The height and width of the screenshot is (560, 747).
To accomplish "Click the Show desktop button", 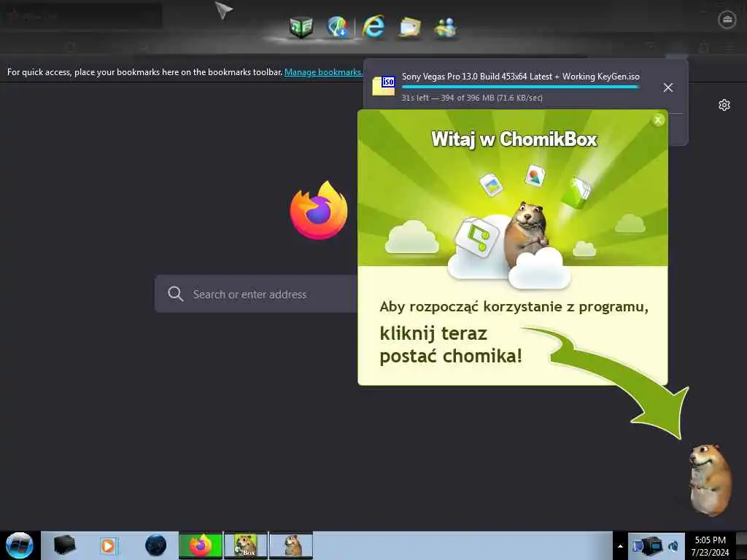I will tap(741, 545).
